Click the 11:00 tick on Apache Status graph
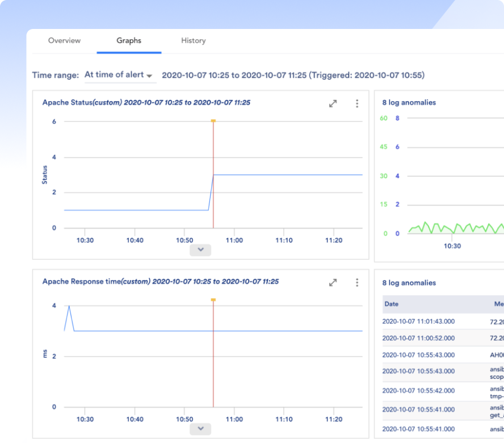 tap(234, 240)
